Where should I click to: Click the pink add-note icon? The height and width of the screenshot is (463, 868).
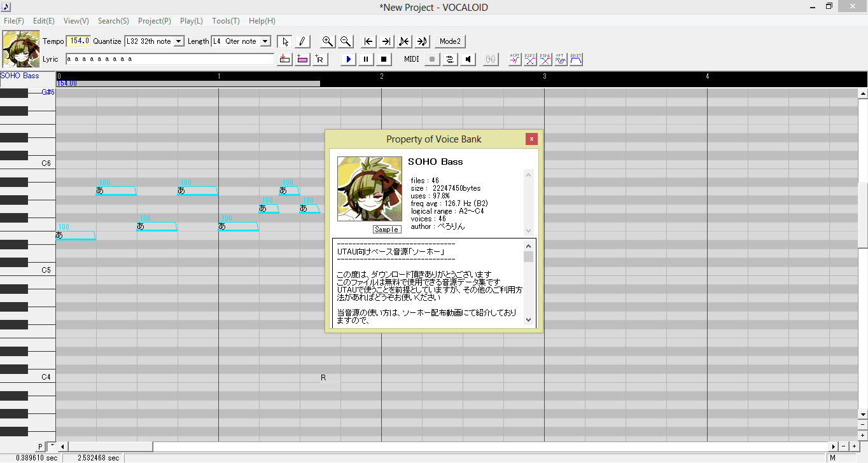pyautogui.click(x=302, y=59)
